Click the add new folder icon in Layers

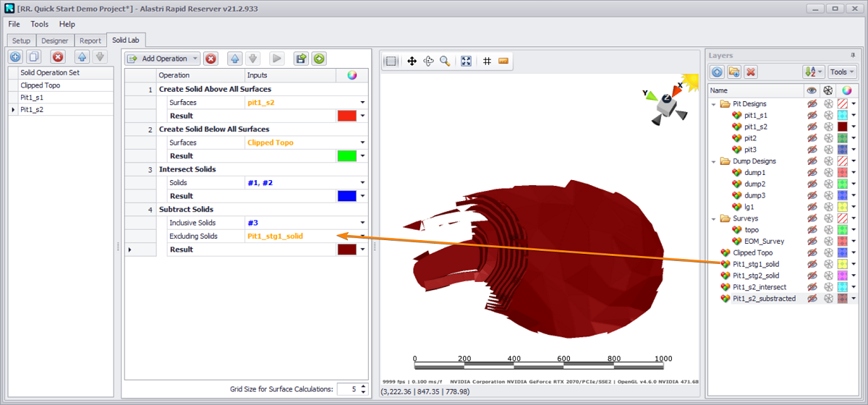pyautogui.click(x=734, y=72)
